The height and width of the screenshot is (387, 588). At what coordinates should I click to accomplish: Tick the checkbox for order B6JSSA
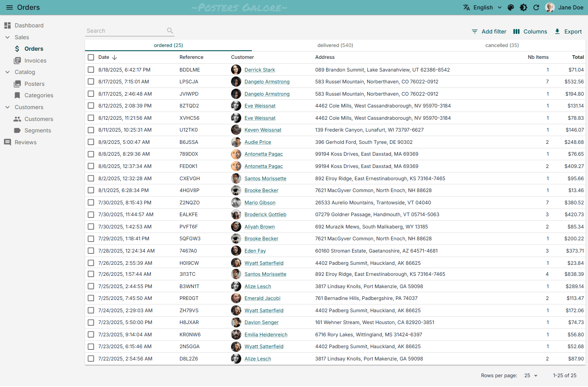pyautogui.click(x=91, y=142)
